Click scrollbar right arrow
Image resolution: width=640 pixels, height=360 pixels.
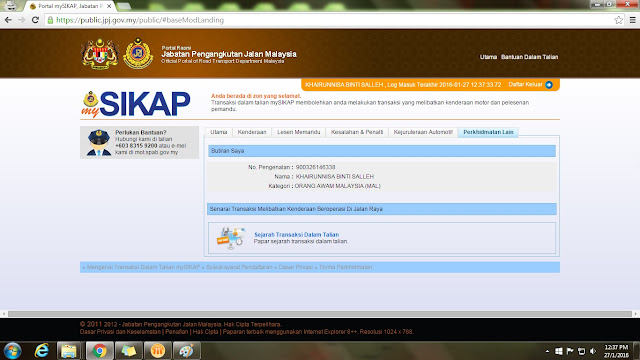coord(636,314)
